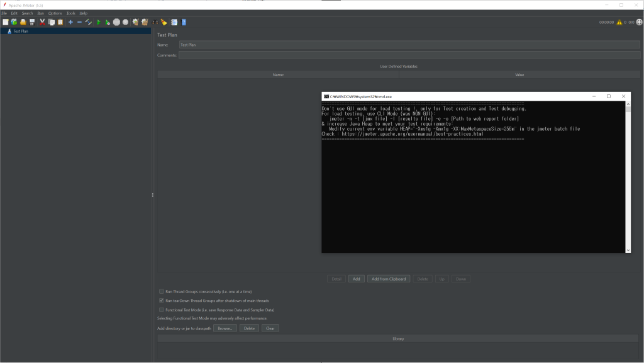Viewport: 644px width, 363px height.
Task: Select the Test Plan tree node
Action: click(x=21, y=31)
